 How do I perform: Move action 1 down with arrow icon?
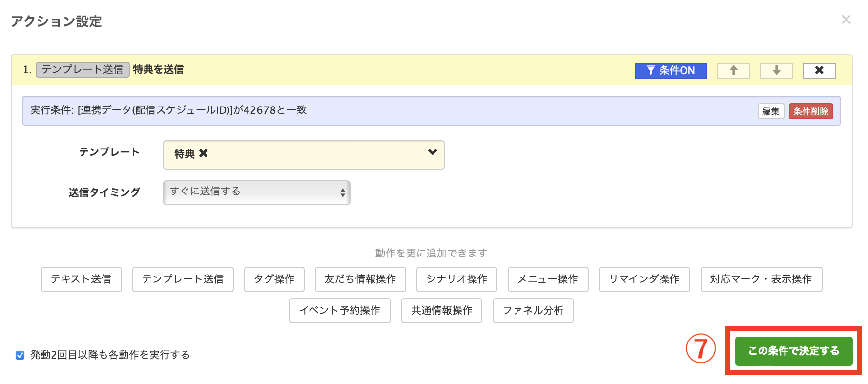click(x=776, y=70)
